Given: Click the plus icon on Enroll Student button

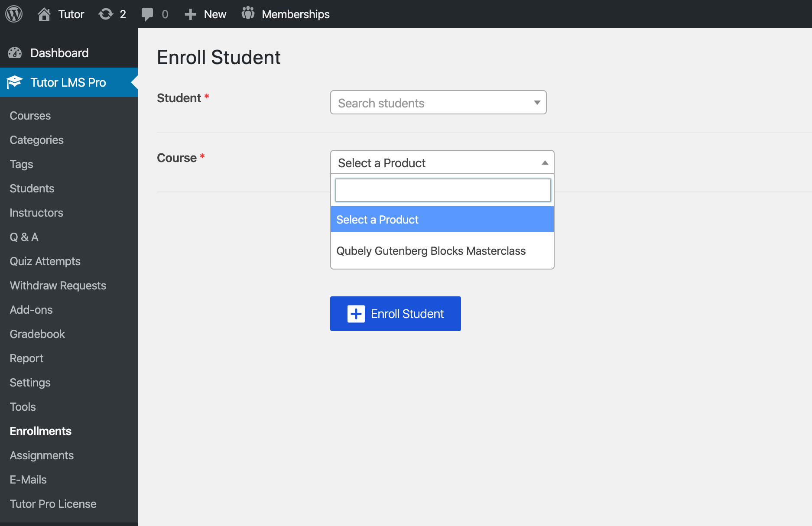Looking at the screenshot, I should coord(356,314).
